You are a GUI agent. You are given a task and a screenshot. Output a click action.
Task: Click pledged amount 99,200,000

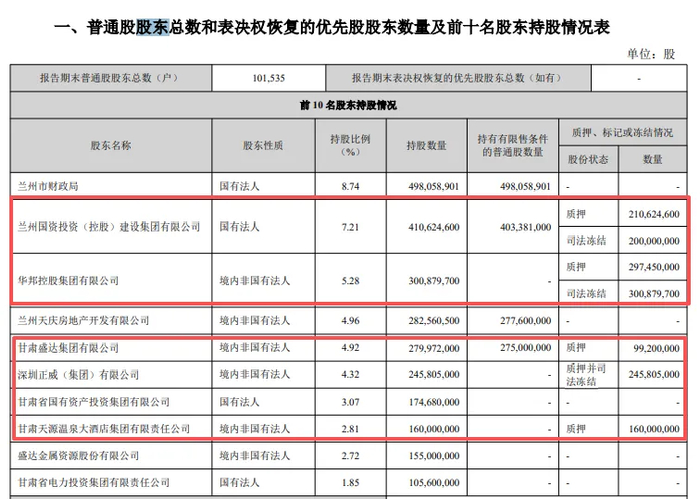click(657, 348)
